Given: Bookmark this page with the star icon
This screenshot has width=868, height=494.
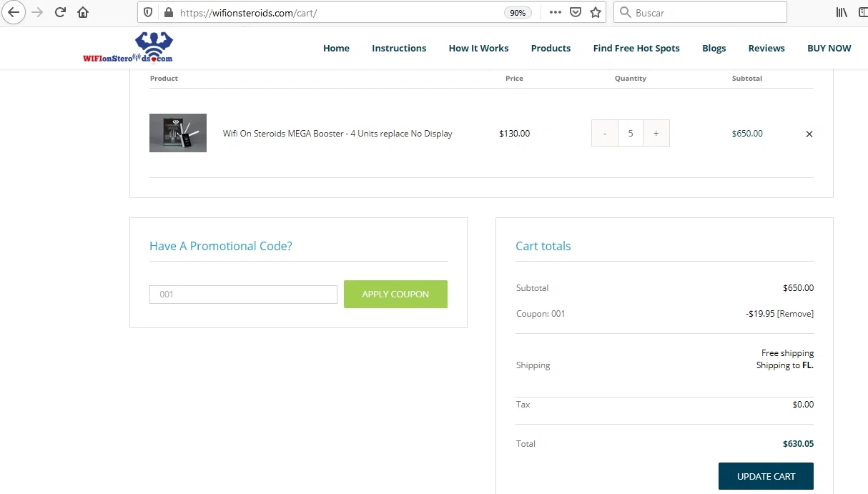Looking at the screenshot, I should click(596, 12).
